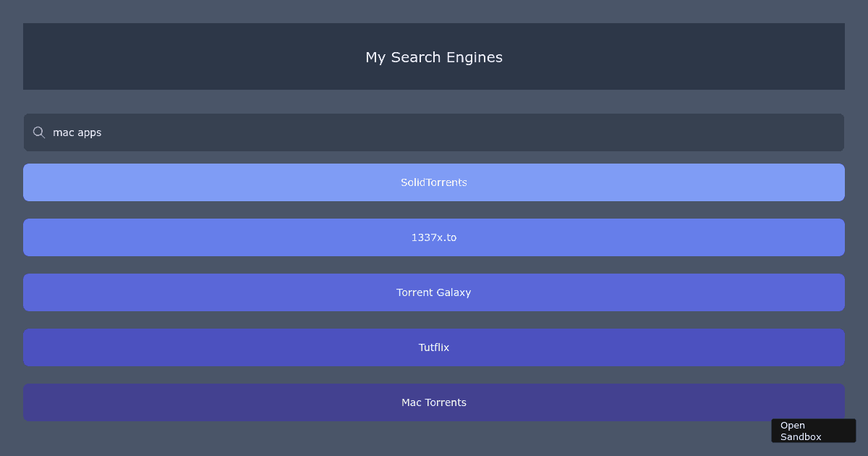Choose the Mac Torrents button
Image resolution: width=868 pixels, height=456 pixels.
click(x=434, y=402)
